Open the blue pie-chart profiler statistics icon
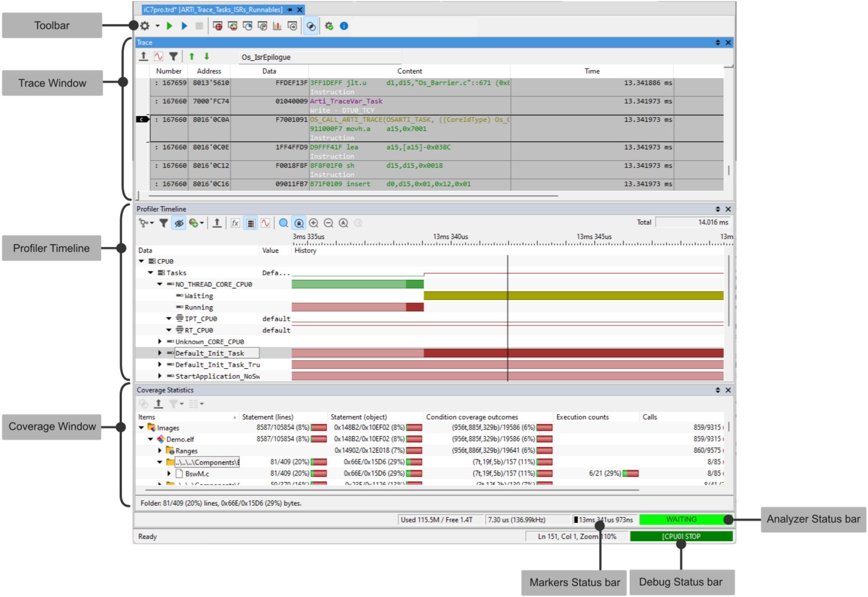The image size is (868, 597). [x=247, y=26]
